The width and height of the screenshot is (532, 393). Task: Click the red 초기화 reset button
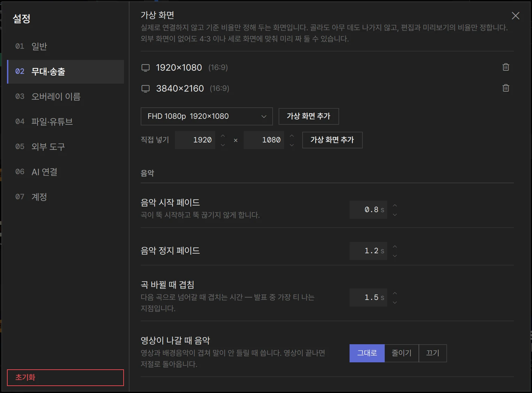65,378
